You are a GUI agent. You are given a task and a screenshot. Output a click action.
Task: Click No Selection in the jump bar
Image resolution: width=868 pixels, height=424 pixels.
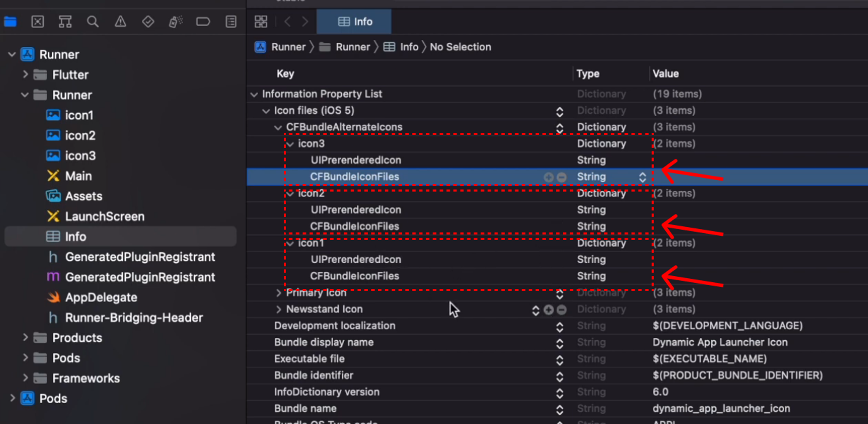point(460,47)
